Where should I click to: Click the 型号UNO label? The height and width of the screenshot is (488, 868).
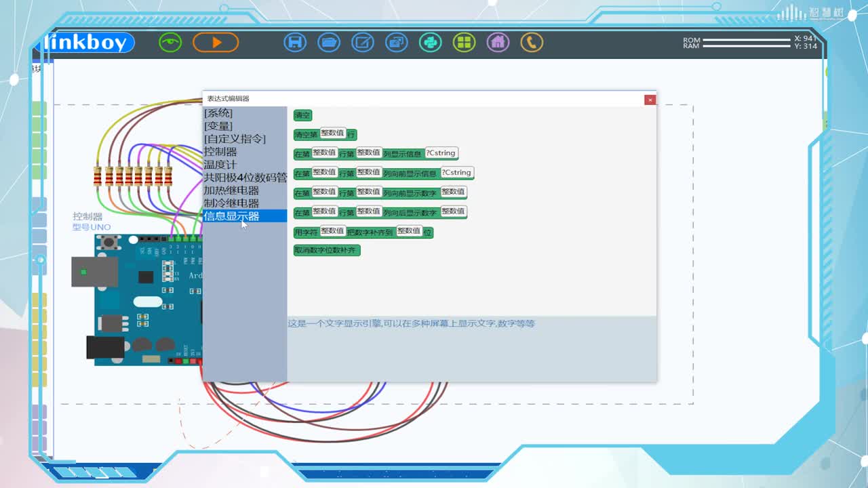click(x=92, y=227)
